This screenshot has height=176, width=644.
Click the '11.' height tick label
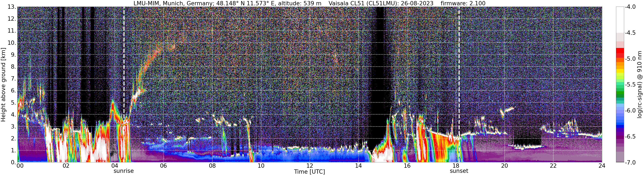(12, 31)
